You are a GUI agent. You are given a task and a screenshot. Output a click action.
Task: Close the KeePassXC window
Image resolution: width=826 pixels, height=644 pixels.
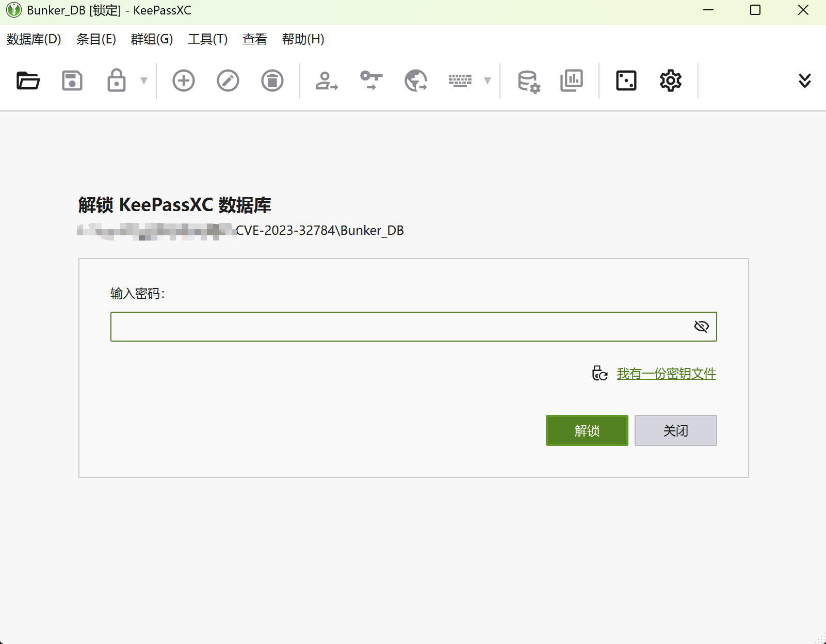pyautogui.click(x=803, y=10)
